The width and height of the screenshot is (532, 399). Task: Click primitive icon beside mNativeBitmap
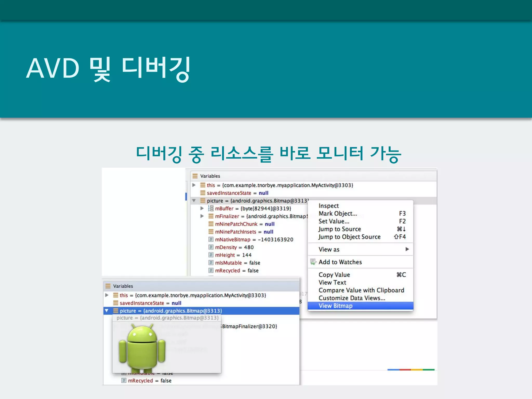(211, 240)
